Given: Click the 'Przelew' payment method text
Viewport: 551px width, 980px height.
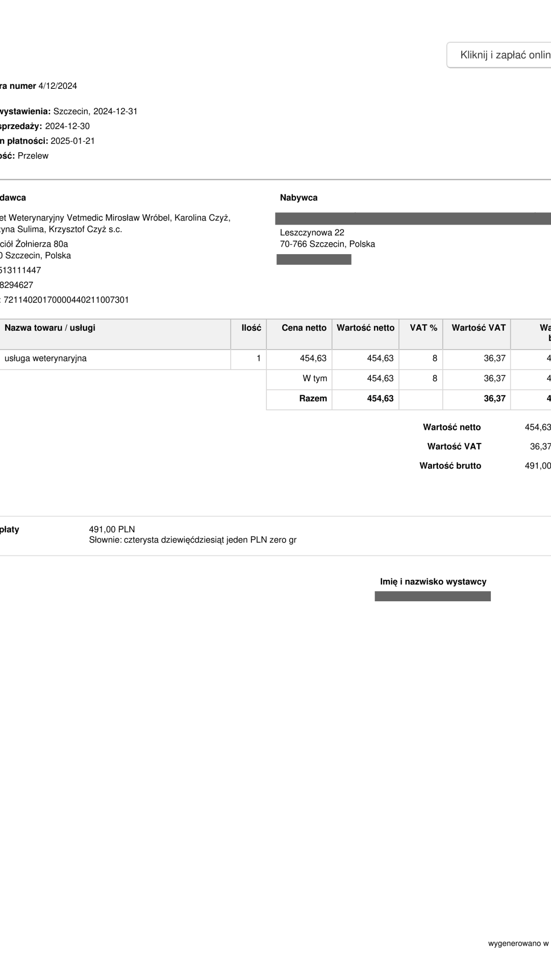Looking at the screenshot, I should [33, 156].
